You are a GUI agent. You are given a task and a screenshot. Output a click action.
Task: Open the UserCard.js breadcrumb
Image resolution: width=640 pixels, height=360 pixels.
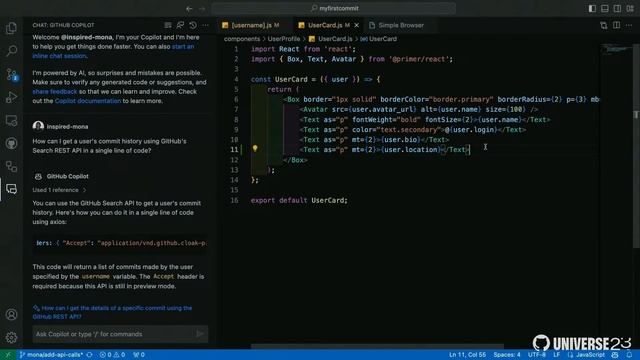click(331, 39)
